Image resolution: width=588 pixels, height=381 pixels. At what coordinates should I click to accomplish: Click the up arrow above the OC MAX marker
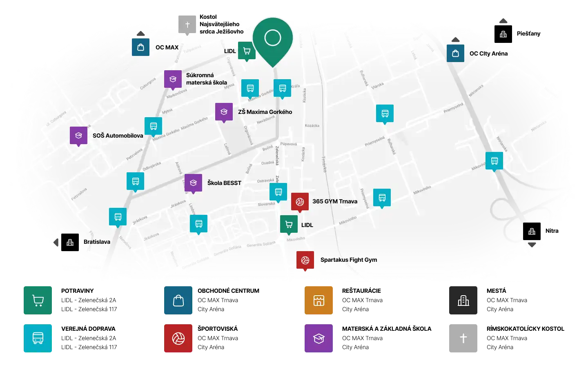click(140, 33)
